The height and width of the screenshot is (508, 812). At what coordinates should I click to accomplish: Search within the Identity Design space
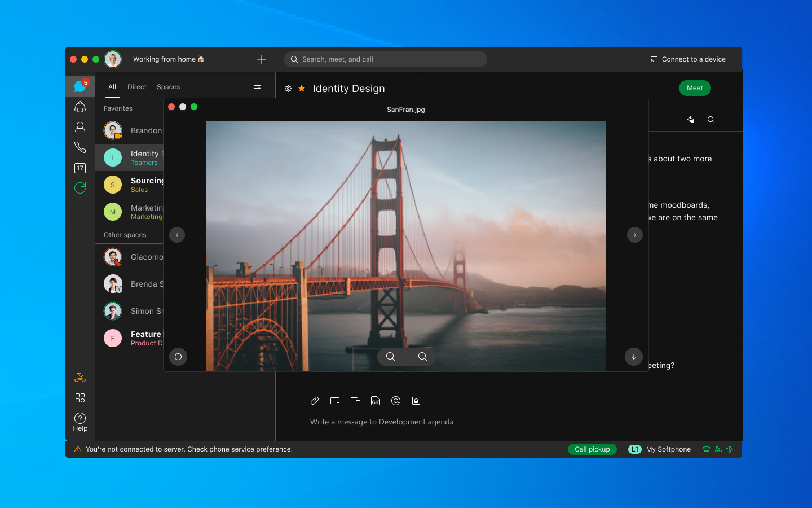pos(711,120)
